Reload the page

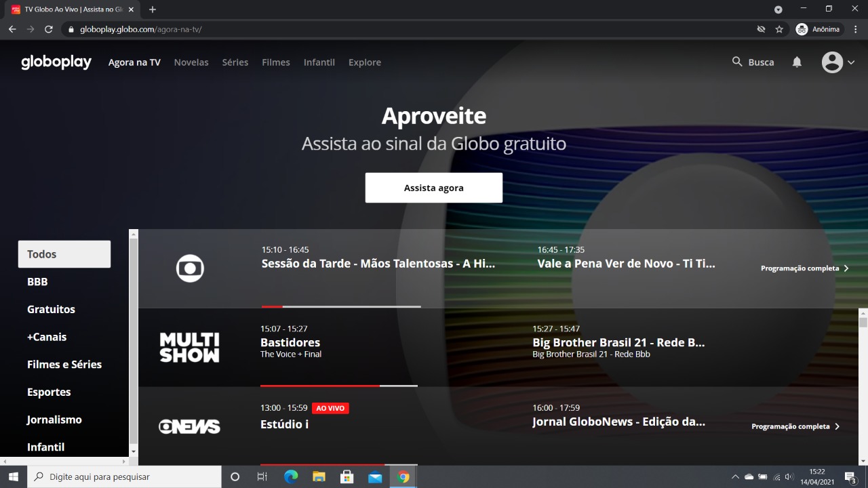pyautogui.click(x=48, y=29)
